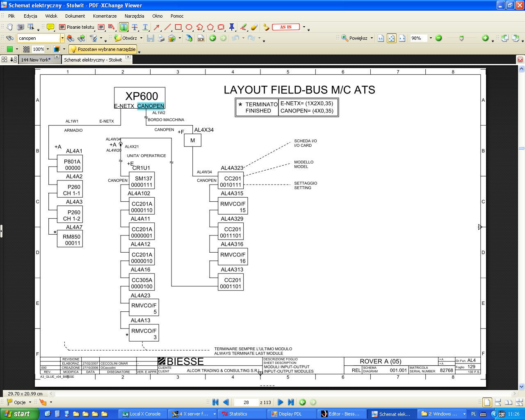Toggle the Highlight text tool

click(124, 27)
